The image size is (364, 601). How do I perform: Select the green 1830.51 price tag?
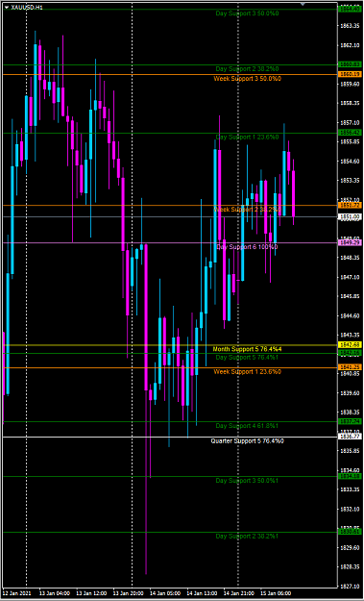[351, 532]
